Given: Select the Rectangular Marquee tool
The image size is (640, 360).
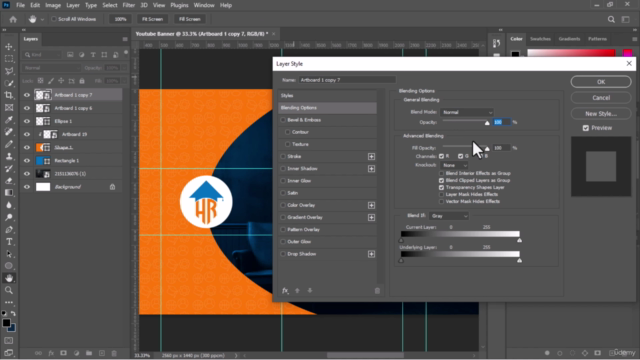Looking at the screenshot, I should (9, 59).
